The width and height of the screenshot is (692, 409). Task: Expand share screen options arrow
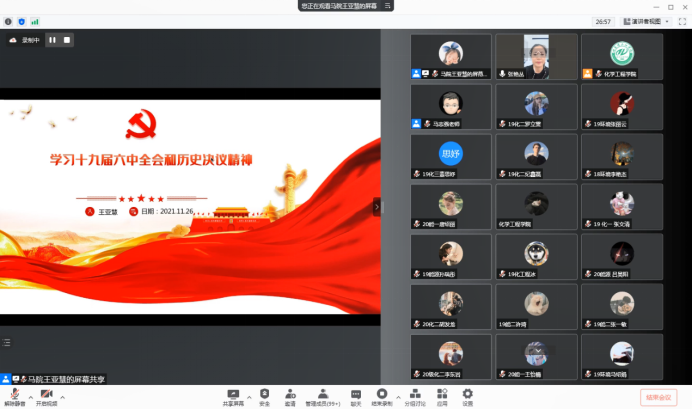click(247, 393)
